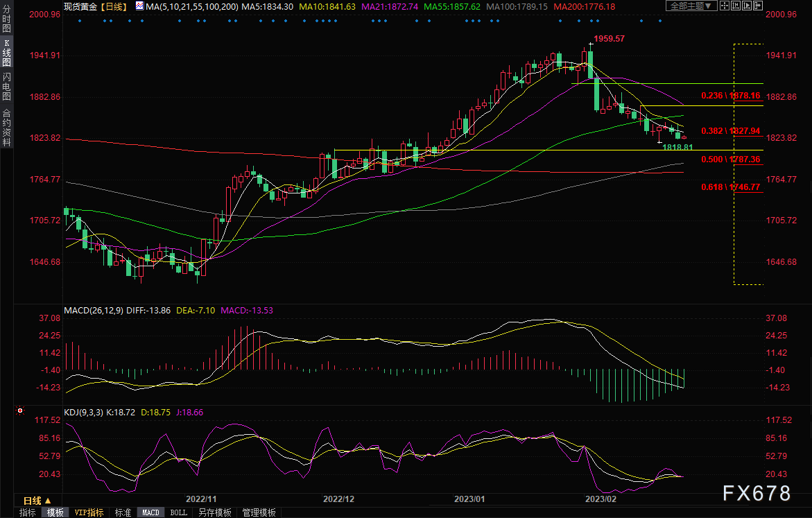Viewport: 812px width, 518px height.
Task: Click the MA100:1789.15 value
Action: pyautogui.click(x=517, y=7)
